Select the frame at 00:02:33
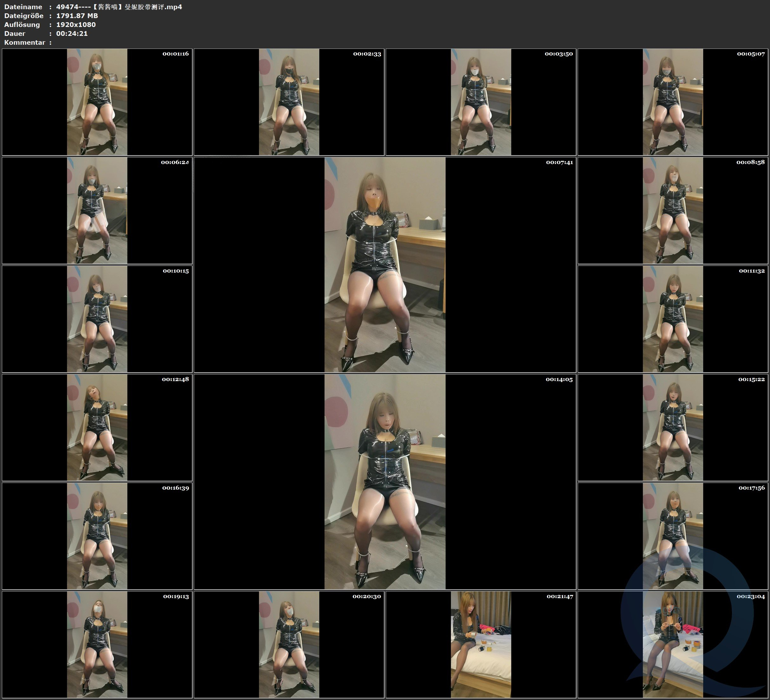Viewport: 770px width, 700px height. pyautogui.click(x=289, y=102)
